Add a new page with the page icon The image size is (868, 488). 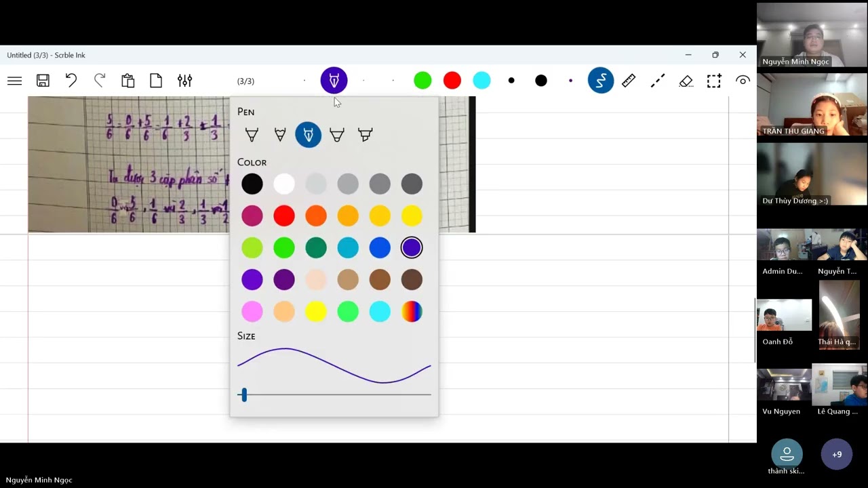click(156, 81)
